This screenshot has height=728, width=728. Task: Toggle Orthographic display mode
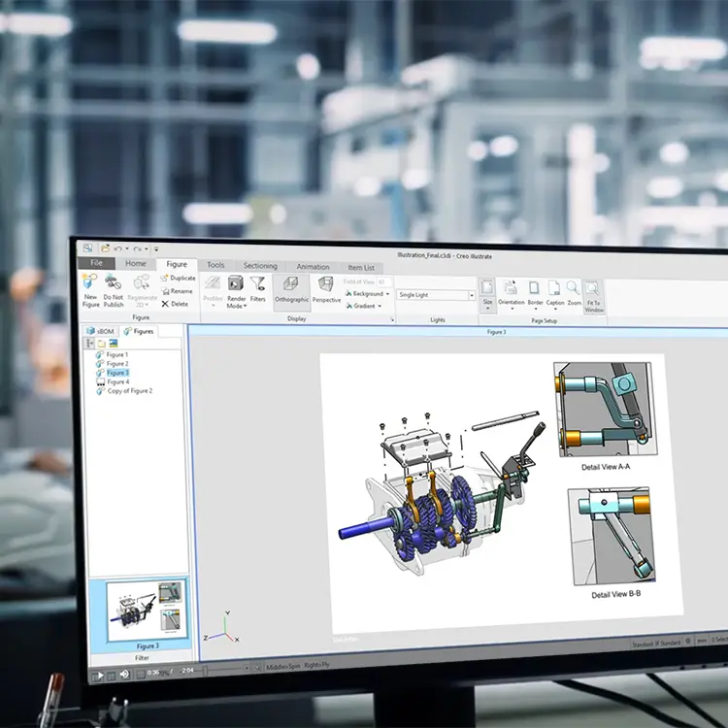[x=291, y=287]
